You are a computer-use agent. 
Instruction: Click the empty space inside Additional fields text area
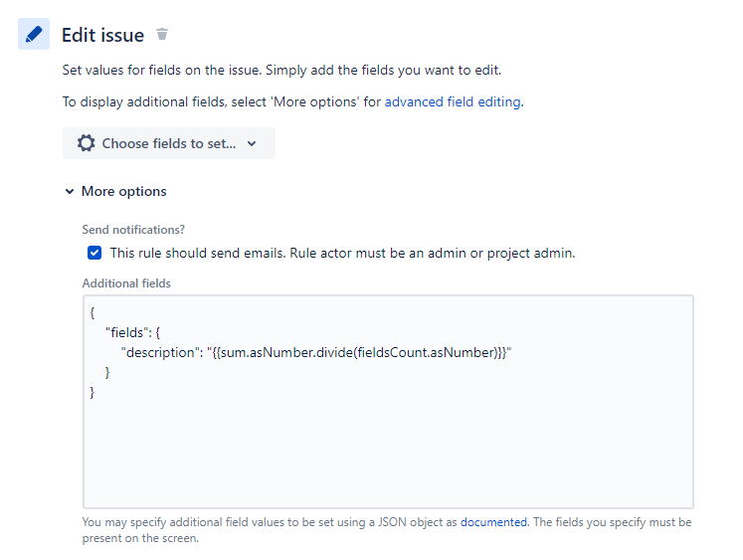point(388,448)
